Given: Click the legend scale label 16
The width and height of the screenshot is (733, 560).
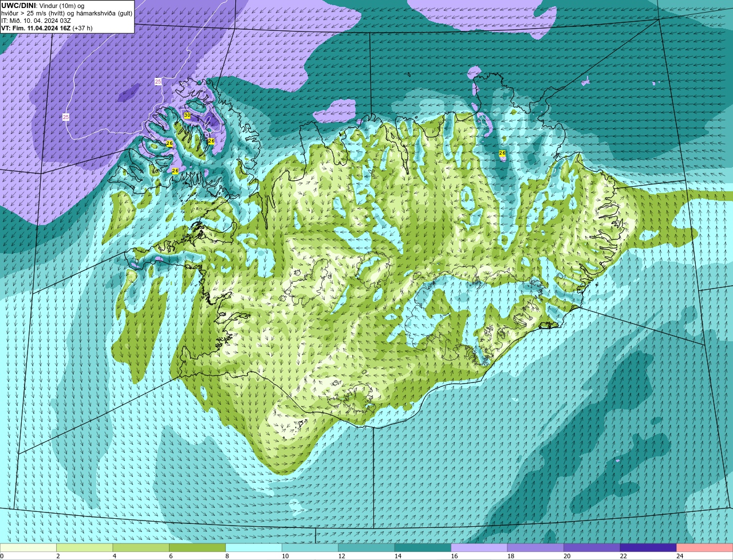Looking at the screenshot, I should 454,556.
